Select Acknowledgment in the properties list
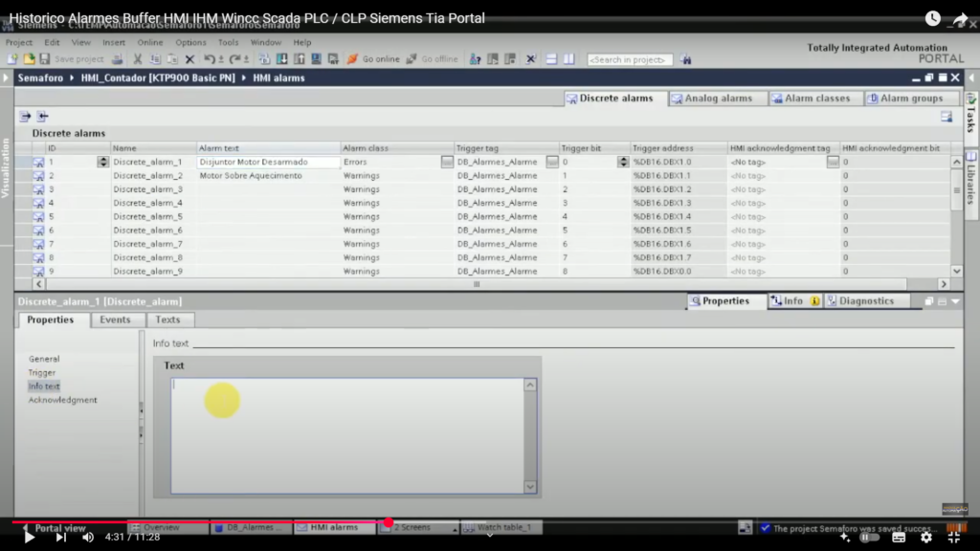The width and height of the screenshot is (980, 551). tap(62, 400)
